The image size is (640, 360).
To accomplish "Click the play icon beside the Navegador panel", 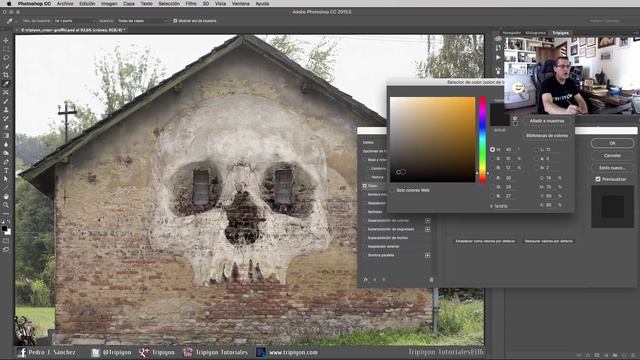I will [498, 58].
